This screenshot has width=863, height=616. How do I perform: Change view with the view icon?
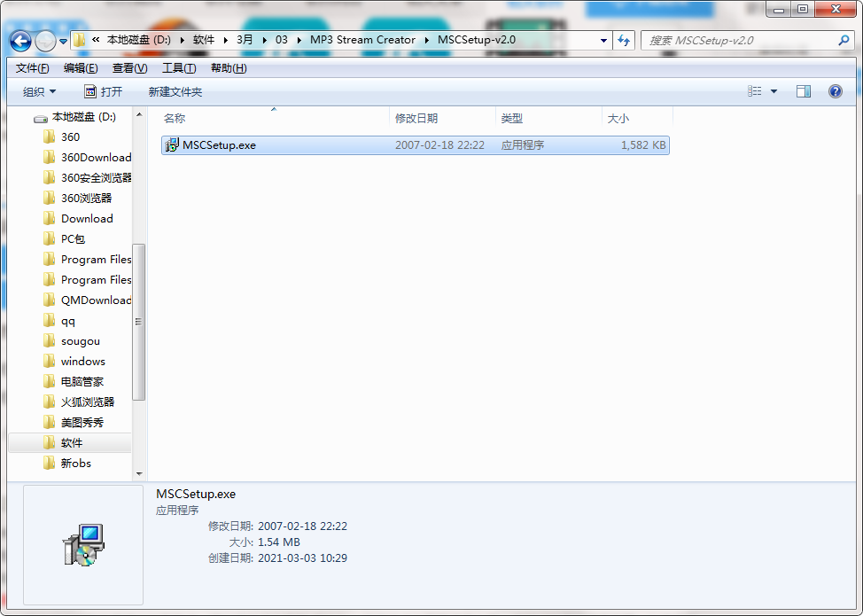point(755,90)
